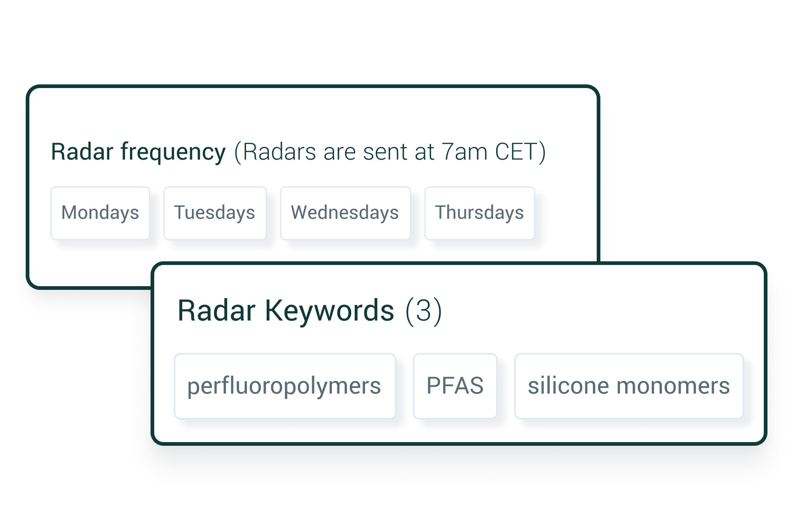Click blank space in Radar frequency card
Viewport: 795px width, 532px height.
[x=321, y=115]
